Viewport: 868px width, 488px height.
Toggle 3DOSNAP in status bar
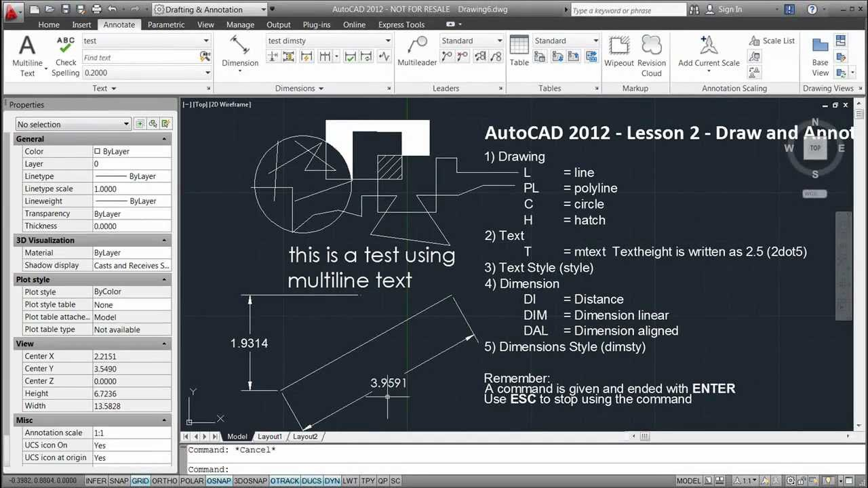coord(250,481)
